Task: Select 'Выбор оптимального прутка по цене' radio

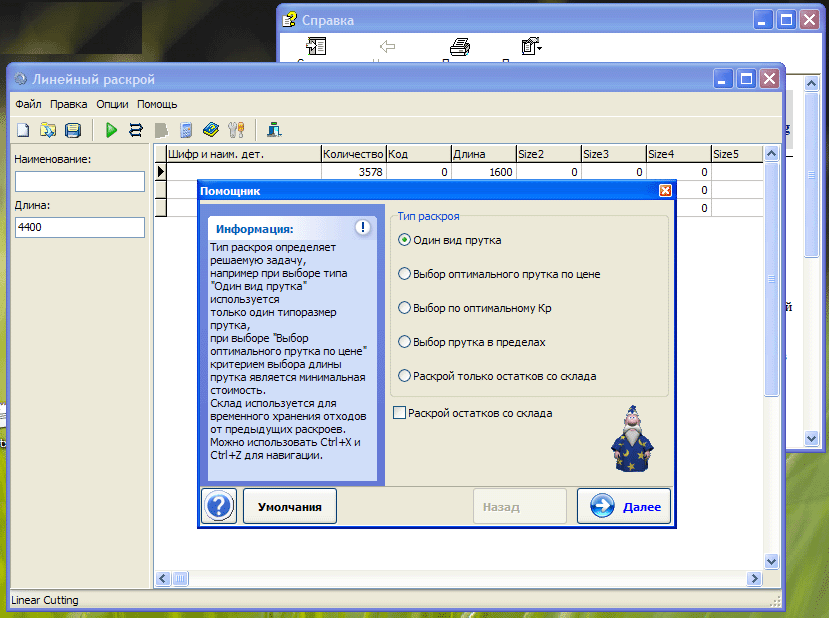Action: pyautogui.click(x=404, y=274)
